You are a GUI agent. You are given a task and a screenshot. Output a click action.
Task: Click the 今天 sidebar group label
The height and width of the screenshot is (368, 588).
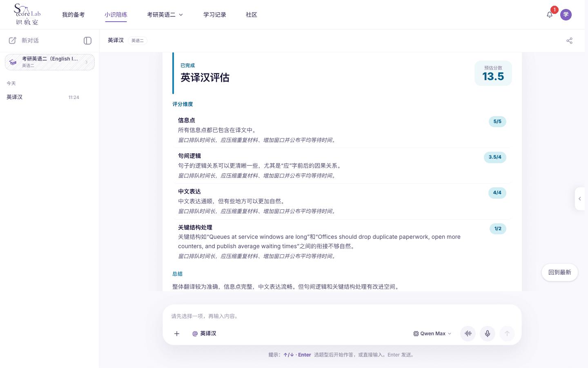11,83
